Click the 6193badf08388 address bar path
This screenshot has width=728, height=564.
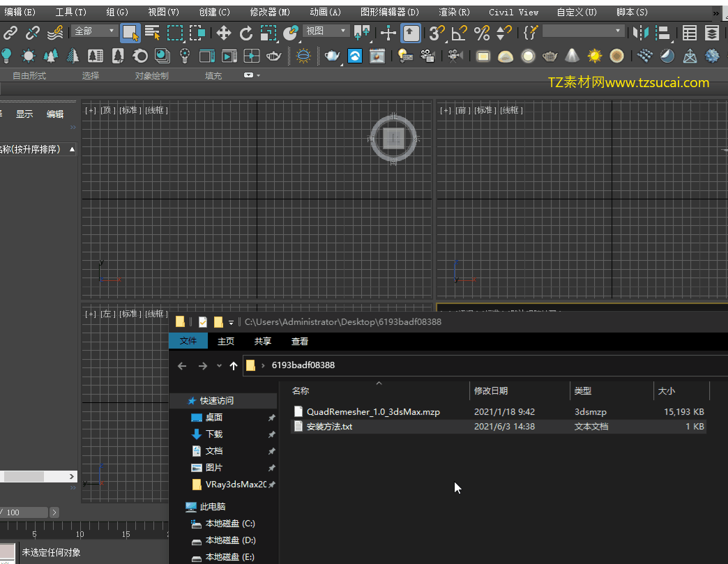coord(303,365)
